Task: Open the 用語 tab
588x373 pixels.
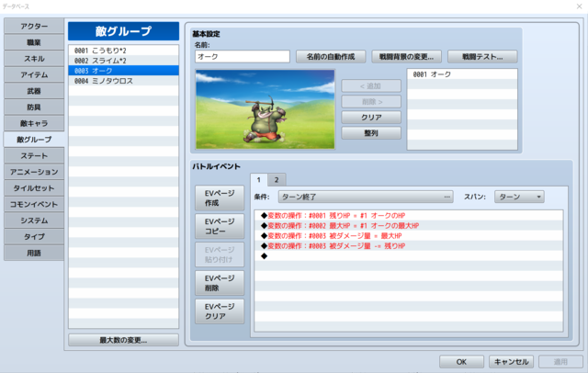Action: click(x=34, y=253)
